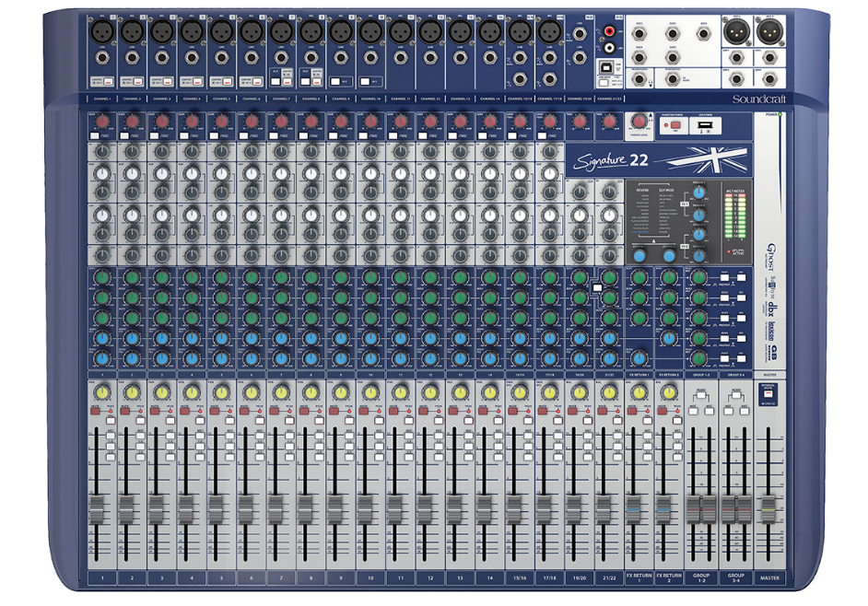Click the channel 1 XLR mic input
This screenshot has height=606, width=868.
[101, 31]
